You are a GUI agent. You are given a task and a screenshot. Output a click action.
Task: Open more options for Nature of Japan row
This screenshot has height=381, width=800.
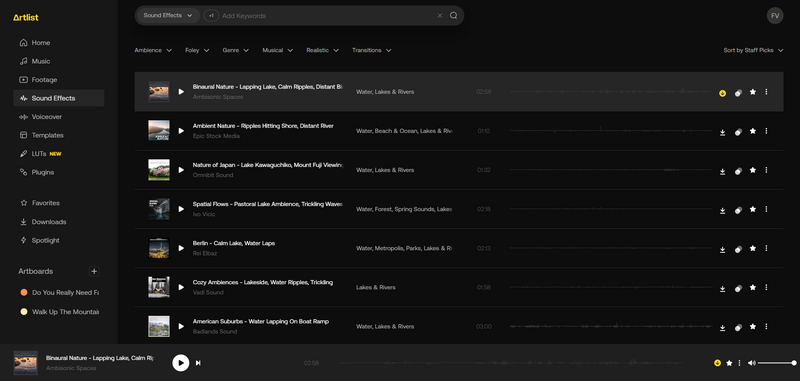[766, 170]
